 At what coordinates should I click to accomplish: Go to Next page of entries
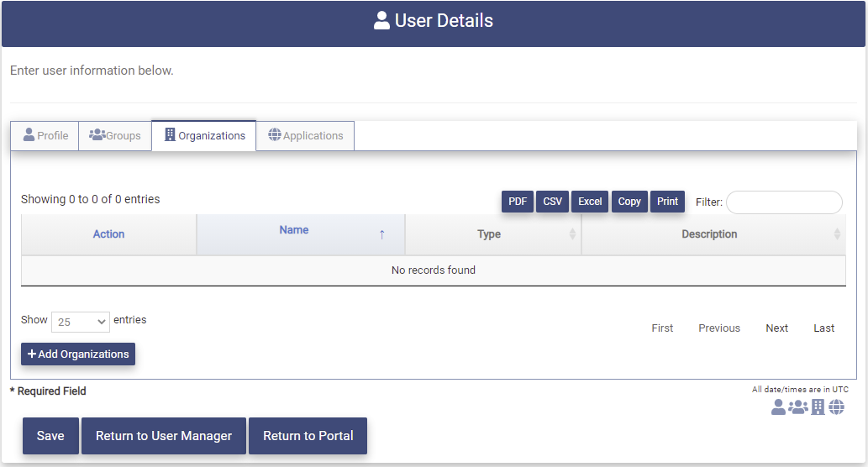(x=776, y=328)
